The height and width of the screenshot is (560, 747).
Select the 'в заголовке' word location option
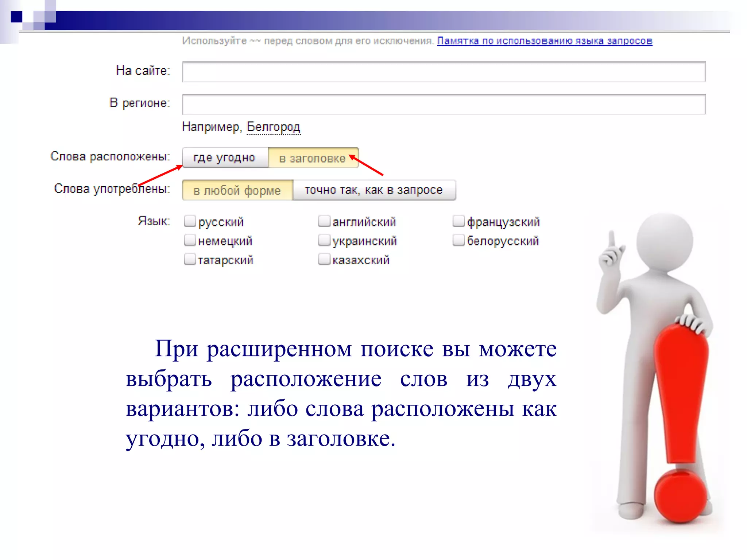coord(313,157)
